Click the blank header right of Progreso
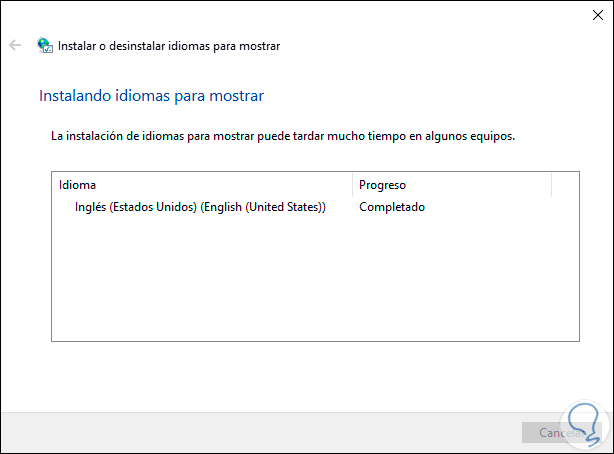Viewport: 614px width, 454px height. point(565,185)
